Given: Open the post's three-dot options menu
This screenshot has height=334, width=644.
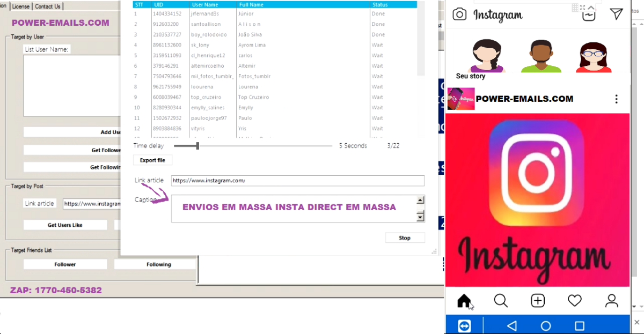Looking at the screenshot, I should pos(617,99).
